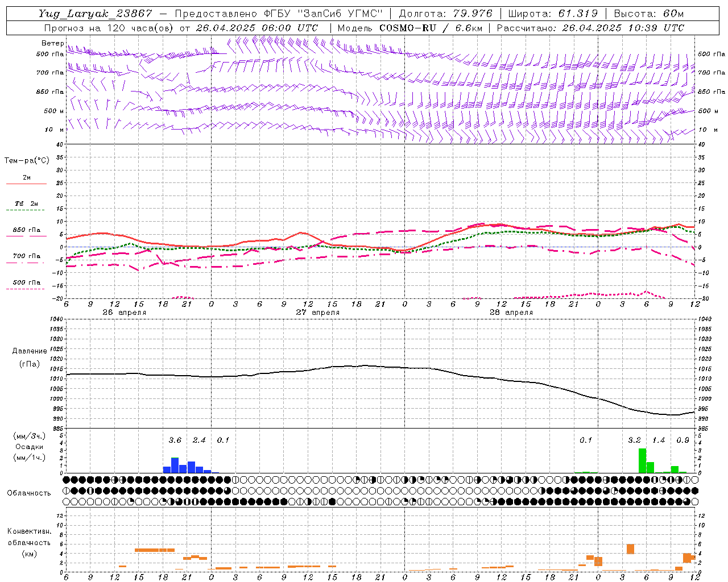Click the 0.9 precipitation total
The height and width of the screenshot is (582, 728).
coord(682,440)
